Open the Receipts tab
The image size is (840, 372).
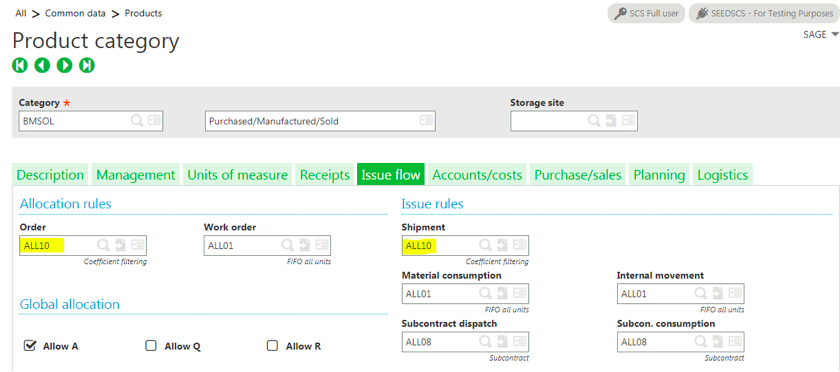325,175
